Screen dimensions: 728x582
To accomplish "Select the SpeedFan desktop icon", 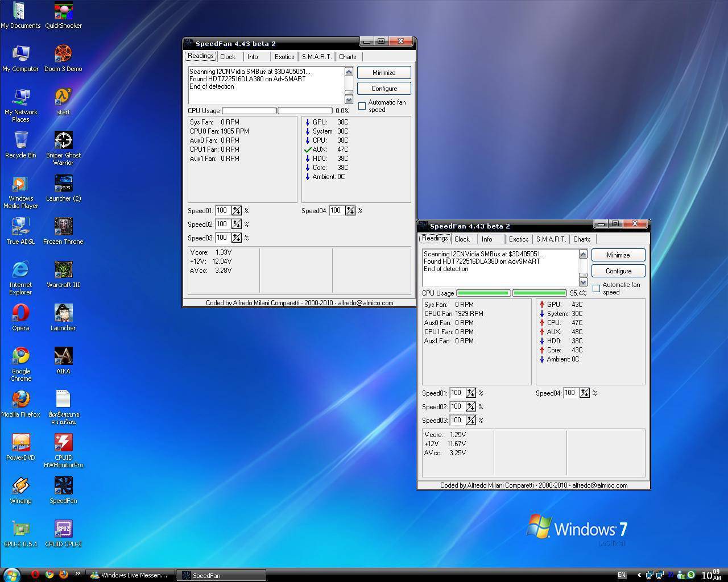I will tap(63, 490).
